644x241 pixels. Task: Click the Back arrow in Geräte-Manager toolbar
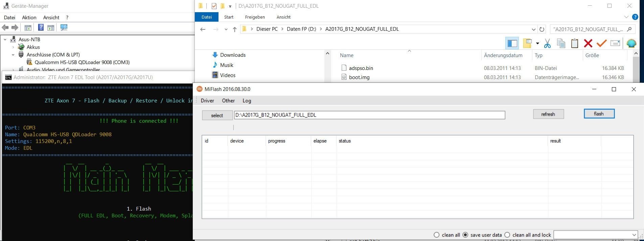[5, 28]
